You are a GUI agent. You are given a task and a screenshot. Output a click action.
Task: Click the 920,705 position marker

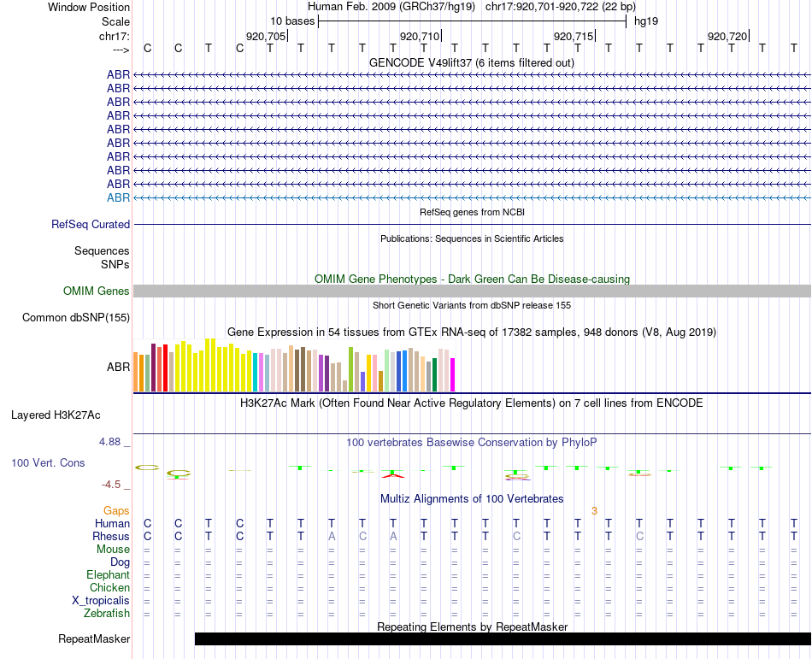(266, 36)
